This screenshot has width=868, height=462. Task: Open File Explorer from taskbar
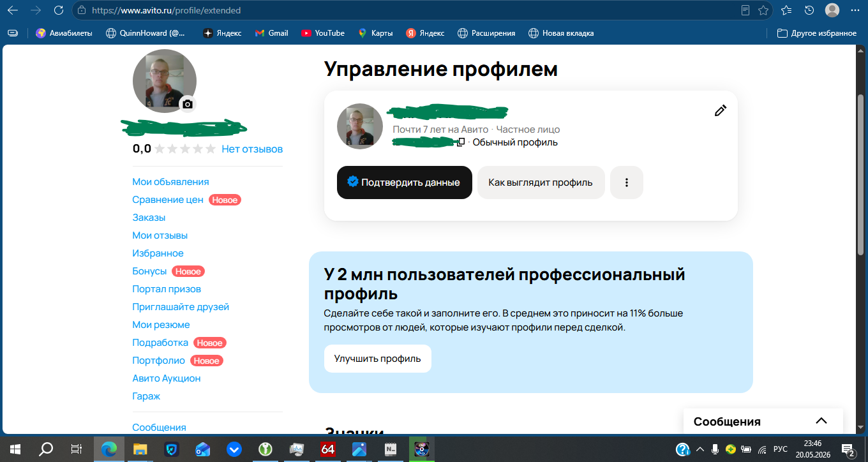point(140,449)
